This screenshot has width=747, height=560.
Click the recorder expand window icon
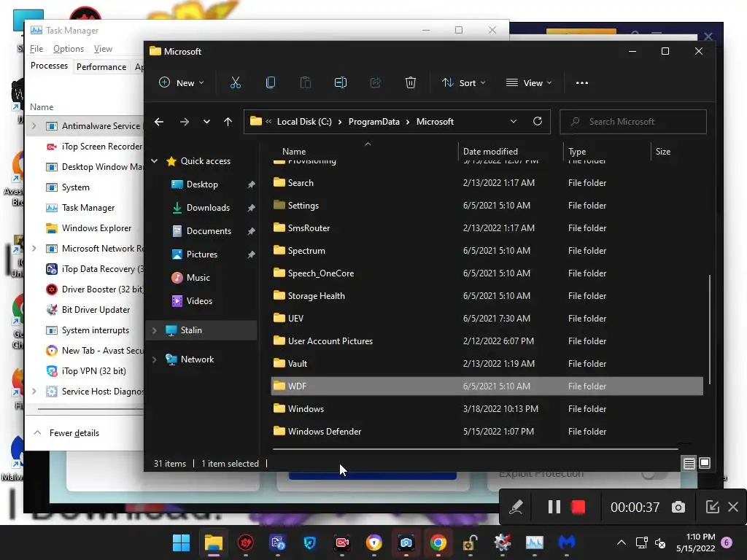coord(712,507)
